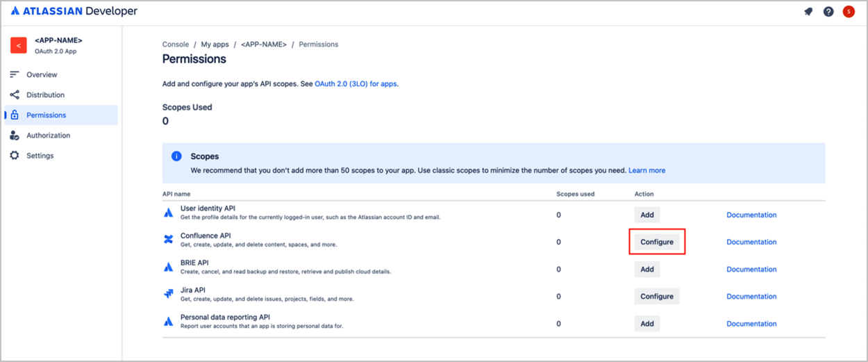Open the user profile avatar
The height and width of the screenshot is (362, 868).
pyautogui.click(x=849, y=12)
